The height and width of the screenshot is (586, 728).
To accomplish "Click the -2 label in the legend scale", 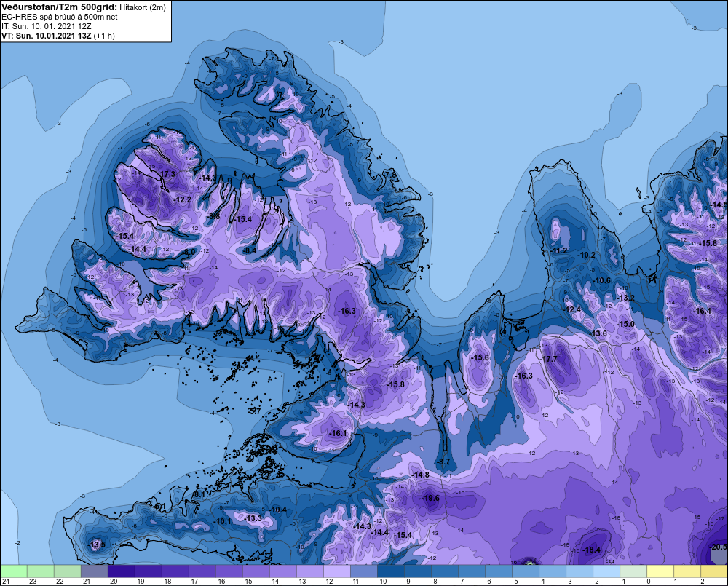I will pyautogui.click(x=596, y=582).
